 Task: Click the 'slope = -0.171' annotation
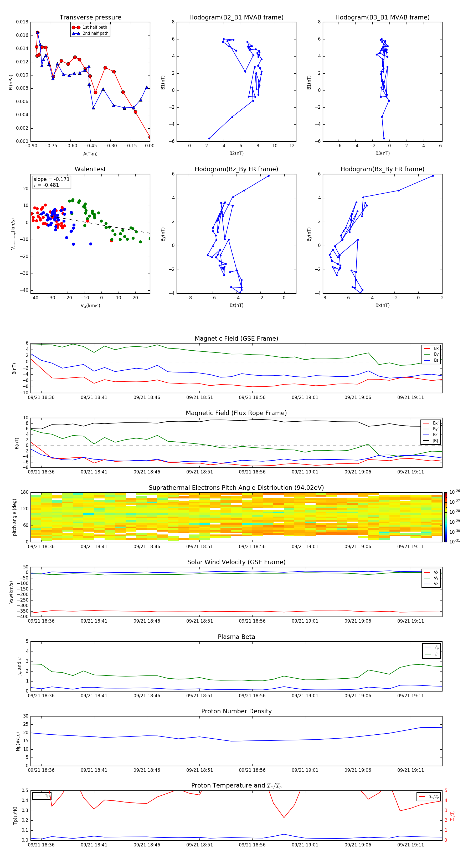(52, 179)
